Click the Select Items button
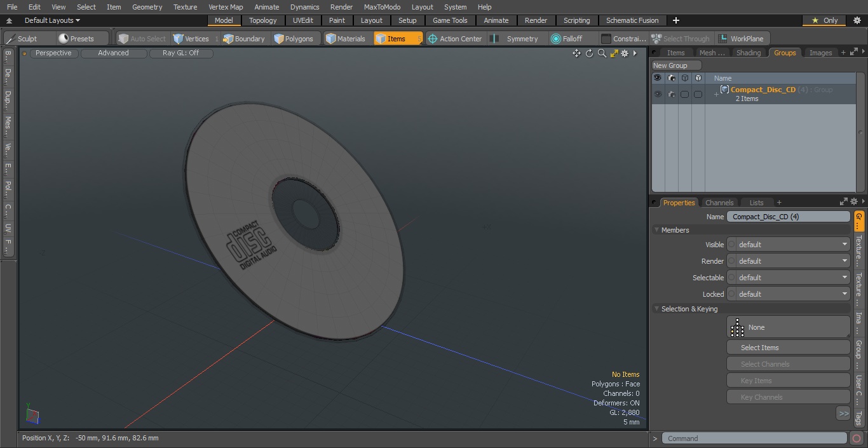Screen dimensions: 868x448 788,348
